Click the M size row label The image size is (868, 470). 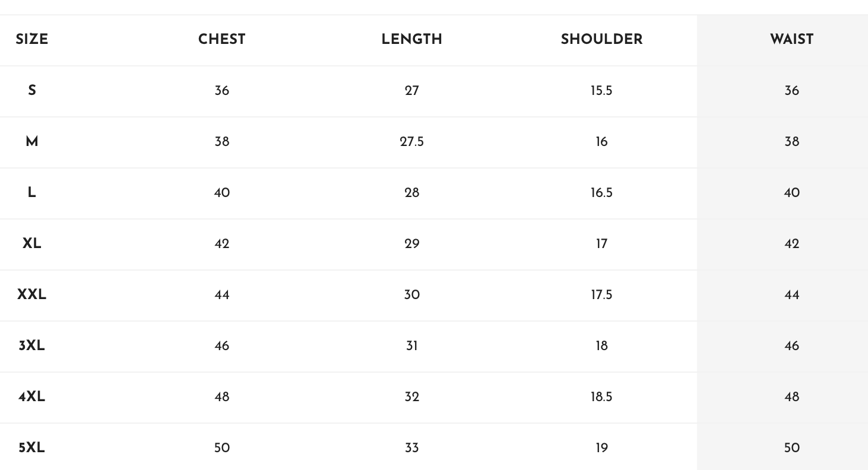[x=32, y=142]
